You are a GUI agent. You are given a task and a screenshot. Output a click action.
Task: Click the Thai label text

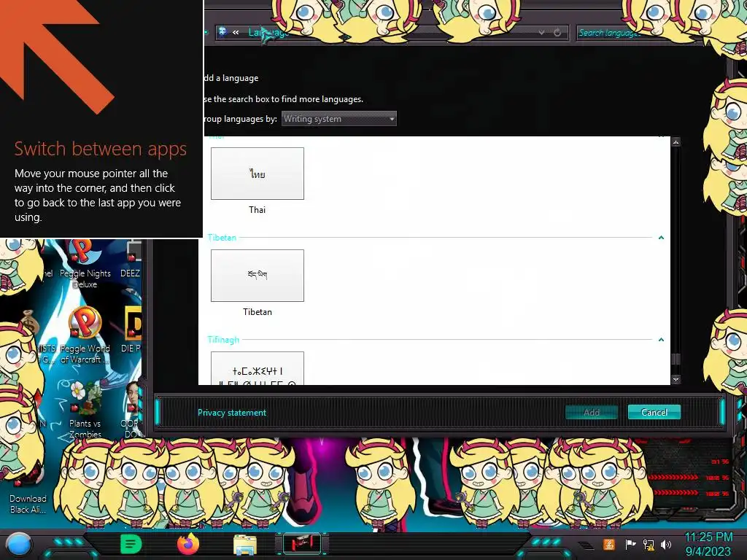[258, 210]
